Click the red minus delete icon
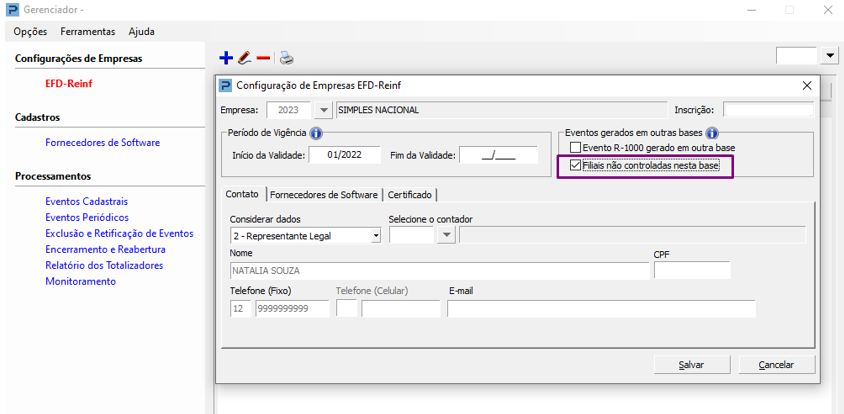 coord(263,58)
